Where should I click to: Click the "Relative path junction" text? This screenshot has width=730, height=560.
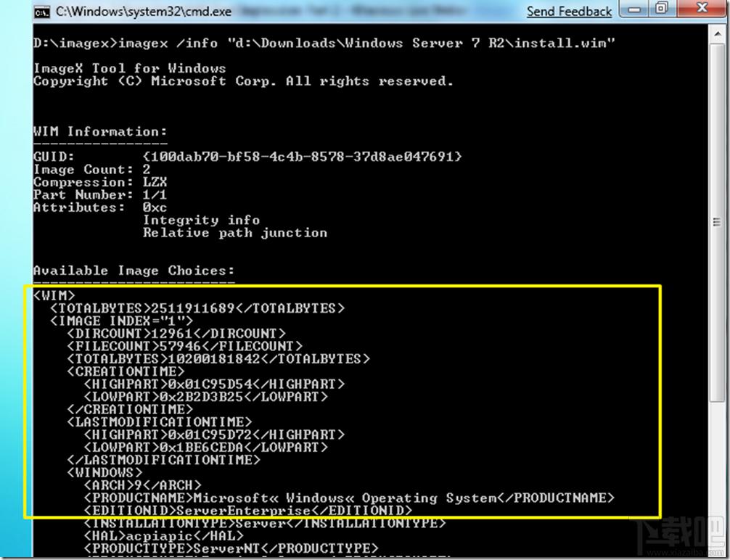tap(235, 233)
